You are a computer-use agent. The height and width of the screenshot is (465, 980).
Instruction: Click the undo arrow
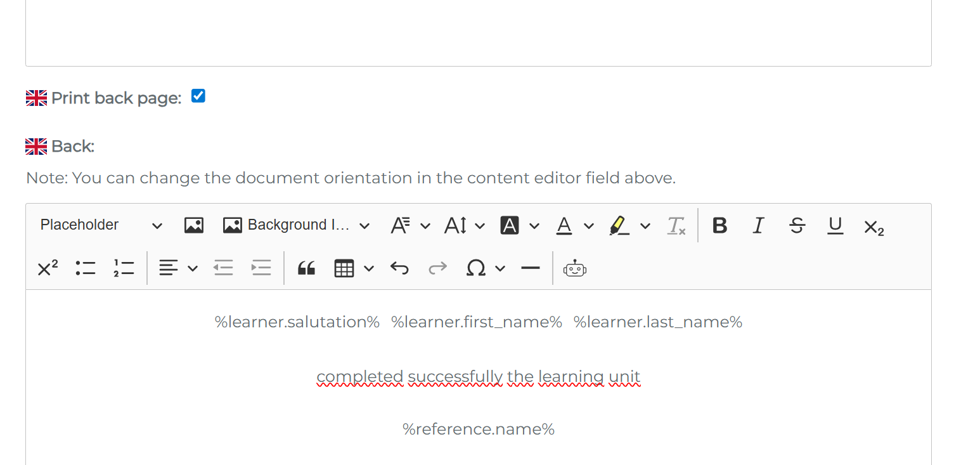tap(399, 268)
